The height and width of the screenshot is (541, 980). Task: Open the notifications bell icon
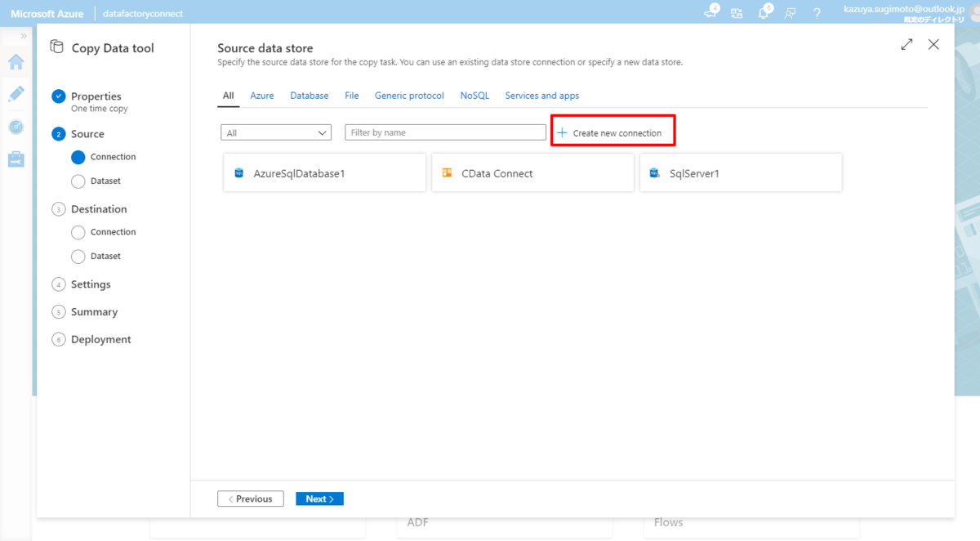[764, 13]
